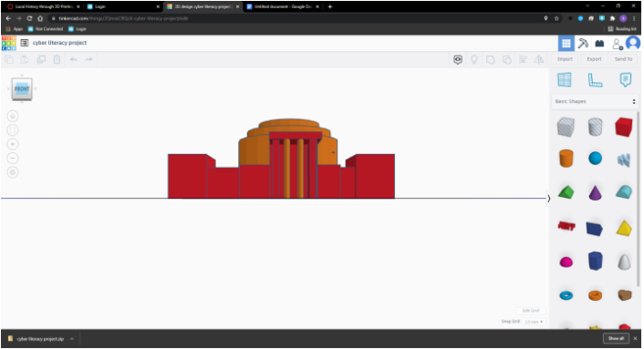Click Show all in downloads bar
Screen dimensions: 644x349
617,339
